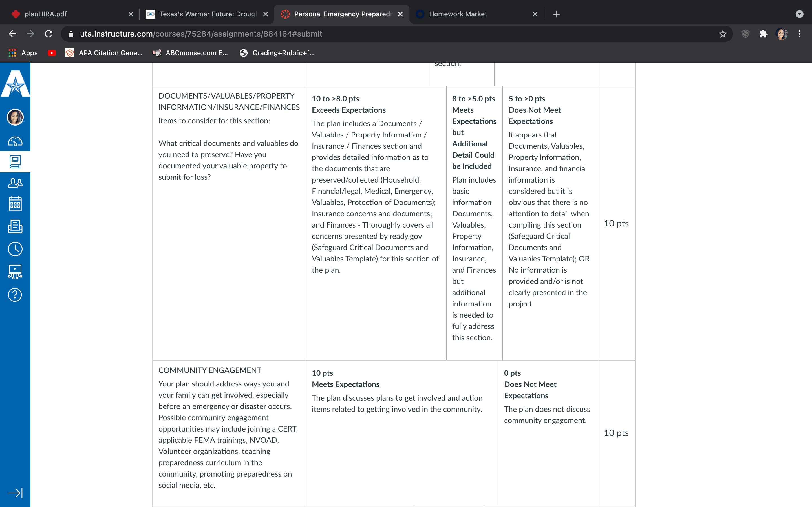Screen dimensions: 812x507
Task: Open the Chrome extensions puzzle icon
Action: 763,34
